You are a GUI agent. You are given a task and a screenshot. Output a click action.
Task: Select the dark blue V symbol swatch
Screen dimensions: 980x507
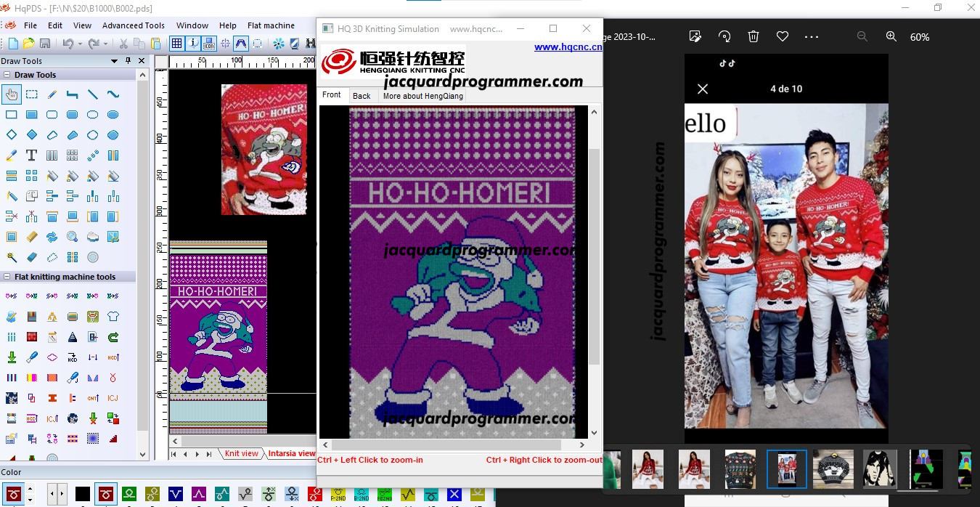point(176,494)
